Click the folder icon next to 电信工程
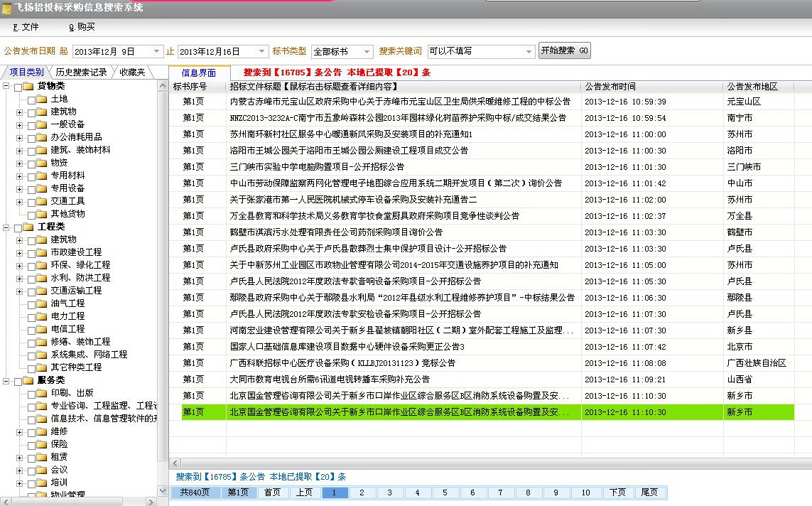Viewport: 812px width, 506px height. [x=41, y=329]
